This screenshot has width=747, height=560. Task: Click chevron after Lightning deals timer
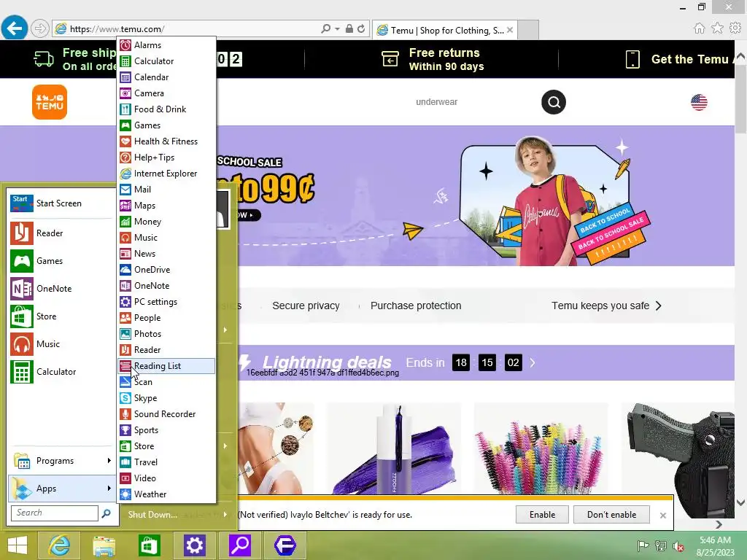click(533, 363)
